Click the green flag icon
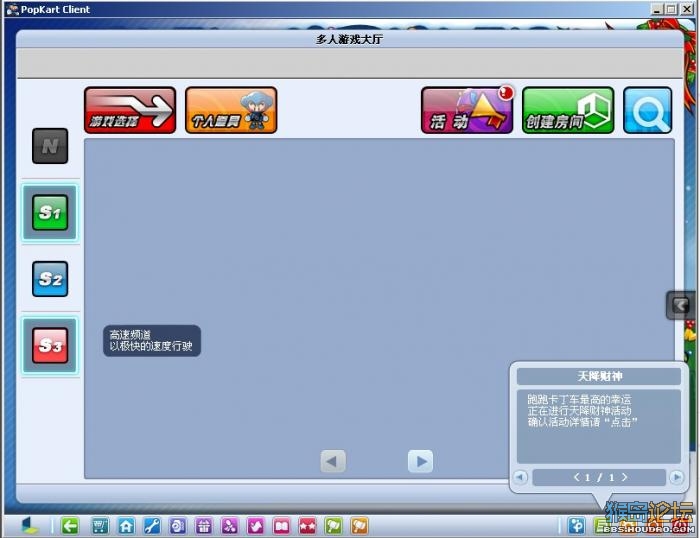700x538 pixels. point(333,526)
